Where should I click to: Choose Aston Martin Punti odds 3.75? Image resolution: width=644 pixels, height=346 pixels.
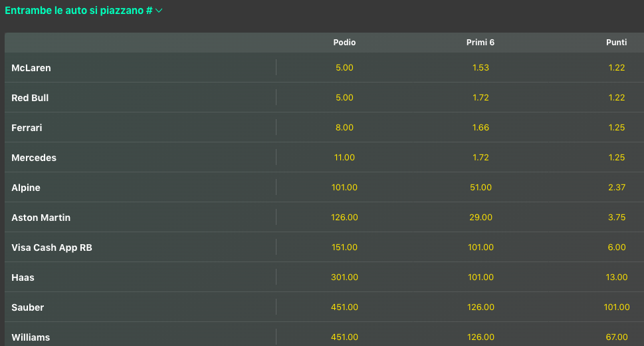pyautogui.click(x=617, y=218)
